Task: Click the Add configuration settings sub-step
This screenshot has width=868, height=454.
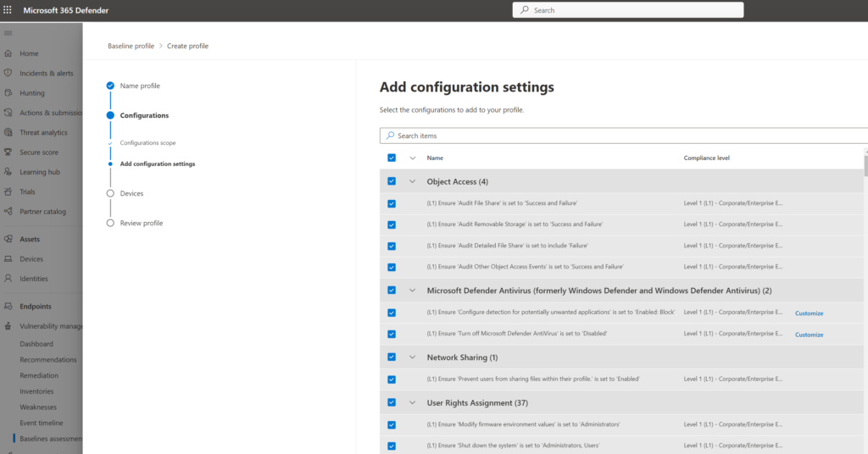Action: pos(157,163)
